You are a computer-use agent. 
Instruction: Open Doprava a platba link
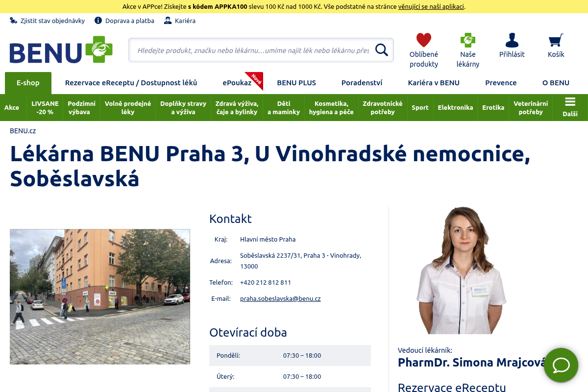point(130,21)
